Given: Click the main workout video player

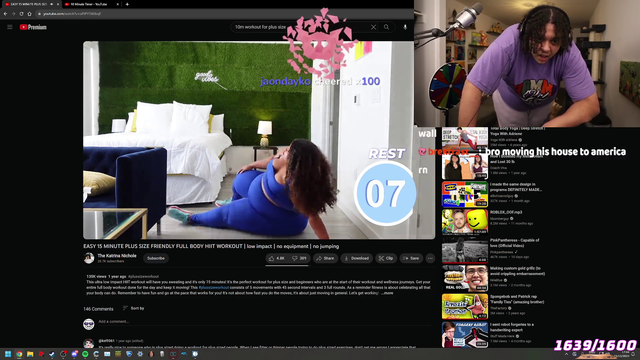Looking at the screenshot, I should pos(259,140).
